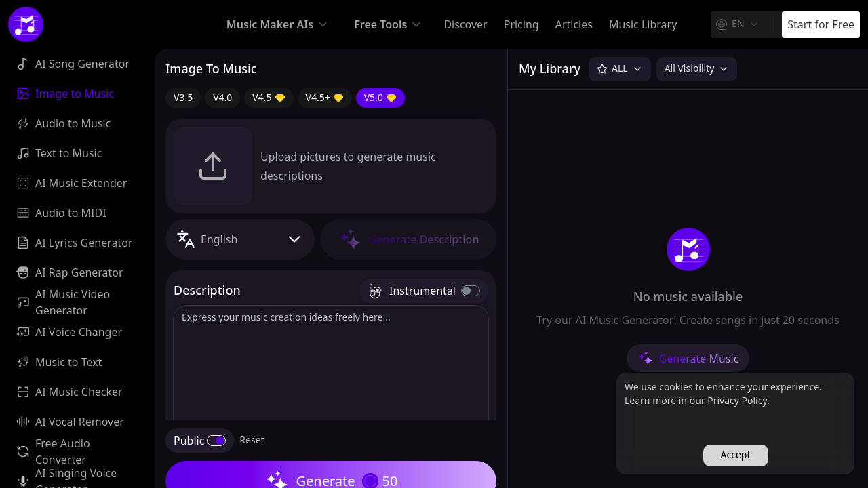
Task: Click the upload pictures area icon
Action: 212,165
